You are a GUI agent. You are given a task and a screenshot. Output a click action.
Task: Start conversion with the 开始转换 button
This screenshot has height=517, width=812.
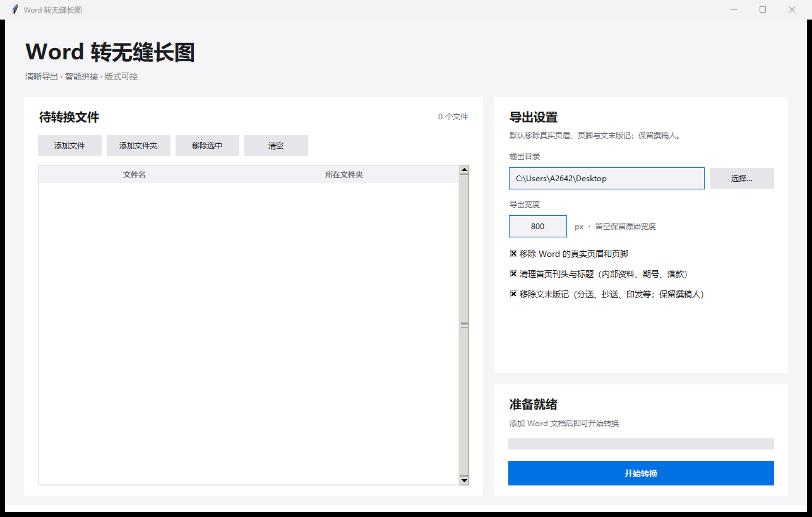641,473
